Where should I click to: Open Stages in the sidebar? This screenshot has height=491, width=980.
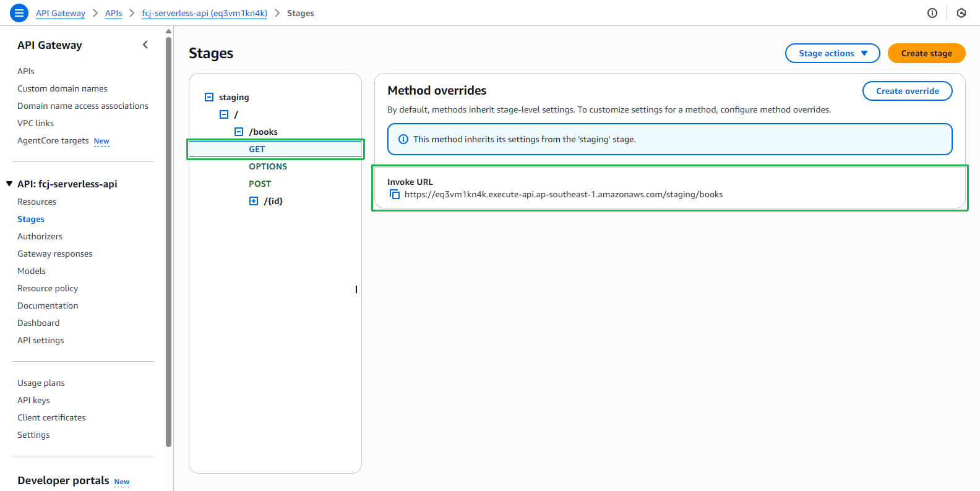[x=31, y=219]
